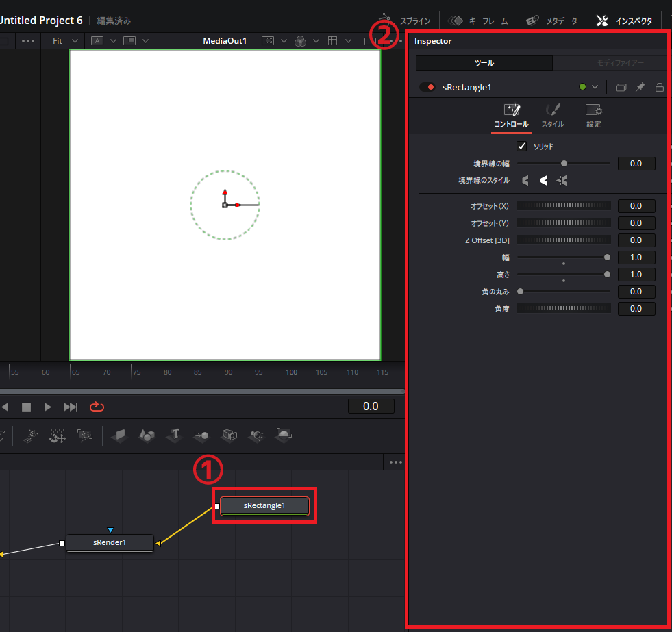The height and width of the screenshot is (632, 672).
Task: Click the Z Offset [3D] value field
Action: (636, 240)
